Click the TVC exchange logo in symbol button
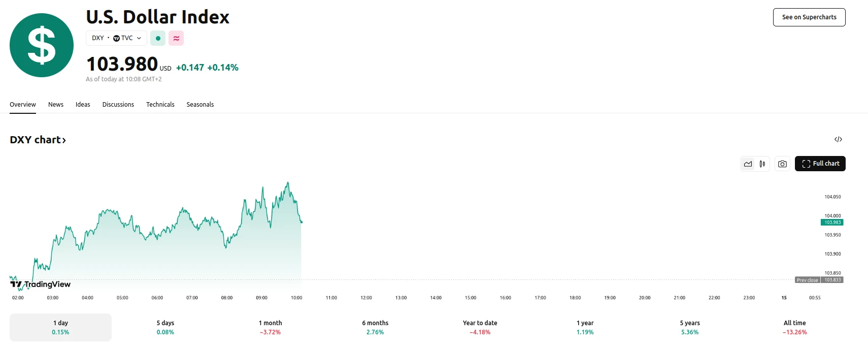The width and height of the screenshot is (868, 345). 117,38
